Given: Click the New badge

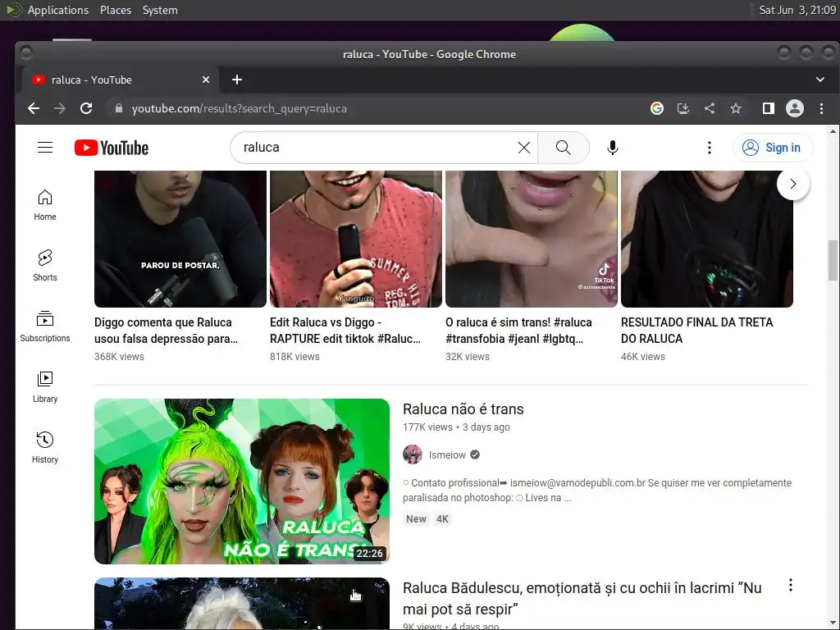Looking at the screenshot, I should [x=416, y=518].
